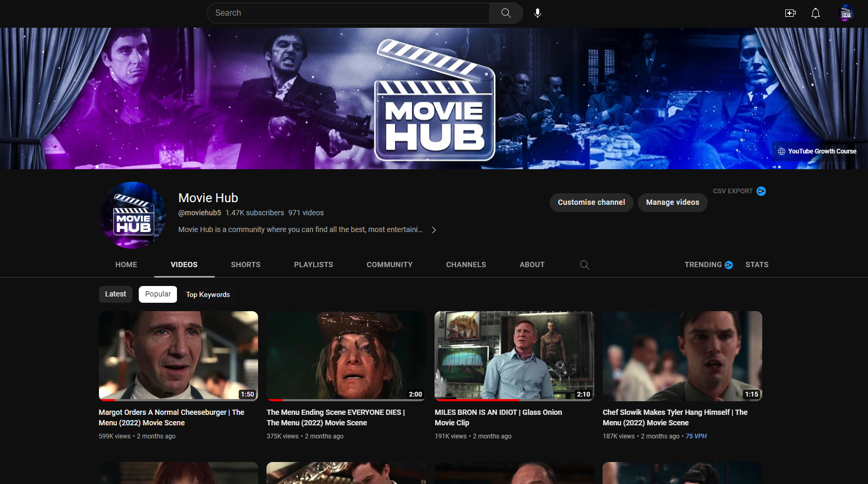Select the Videos tab
Screen dimensions: 868x484
coord(184,265)
